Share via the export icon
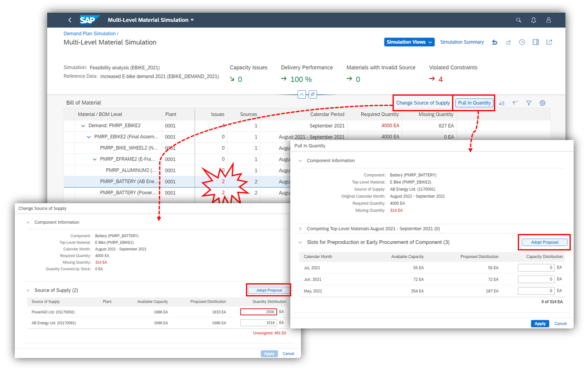This screenshot has height=374, width=588. coord(549,42)
